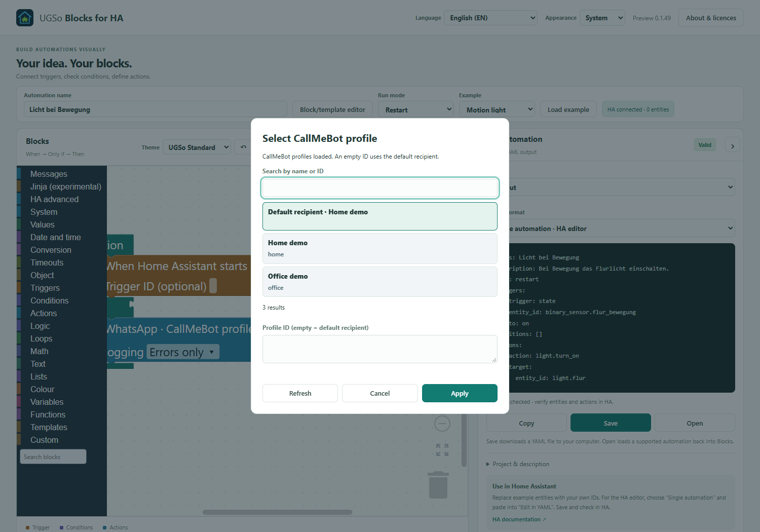Choose the Home demo profile
This screenshot has height=532, width=760.
380,248
